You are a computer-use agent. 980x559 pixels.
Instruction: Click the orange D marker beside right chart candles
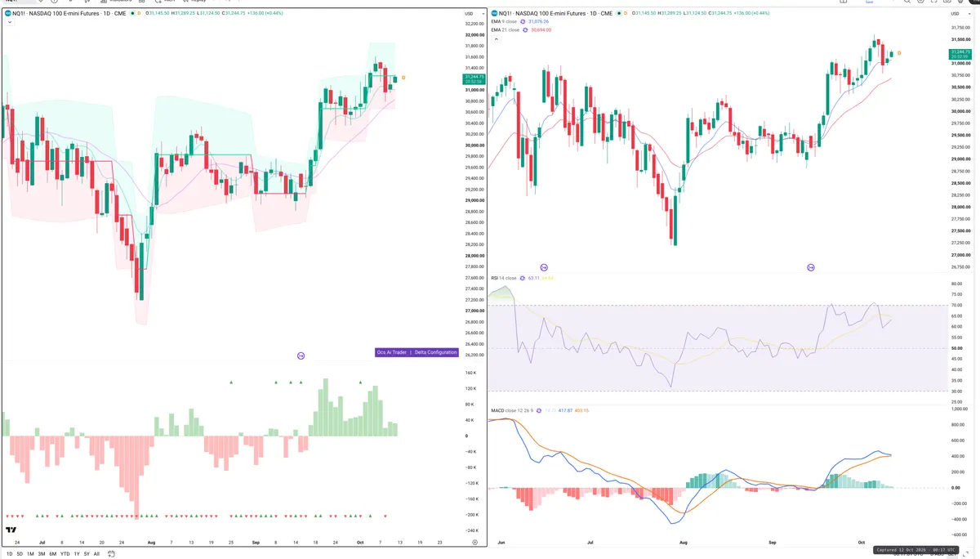899,53
